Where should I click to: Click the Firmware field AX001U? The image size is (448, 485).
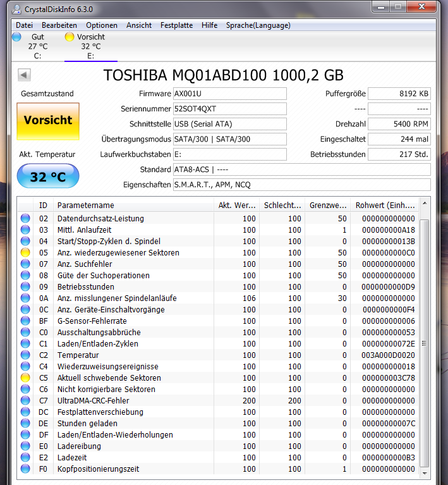(x=230, y=94)
